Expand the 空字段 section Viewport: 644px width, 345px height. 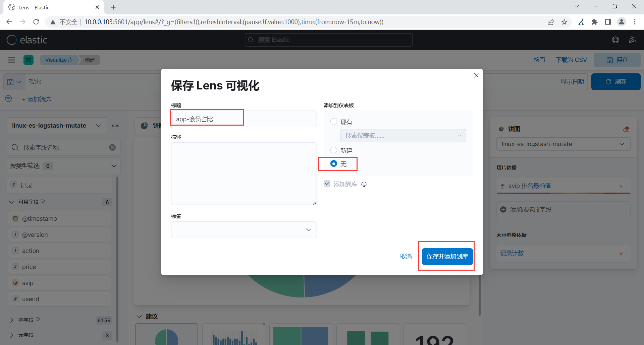point(12,320)
